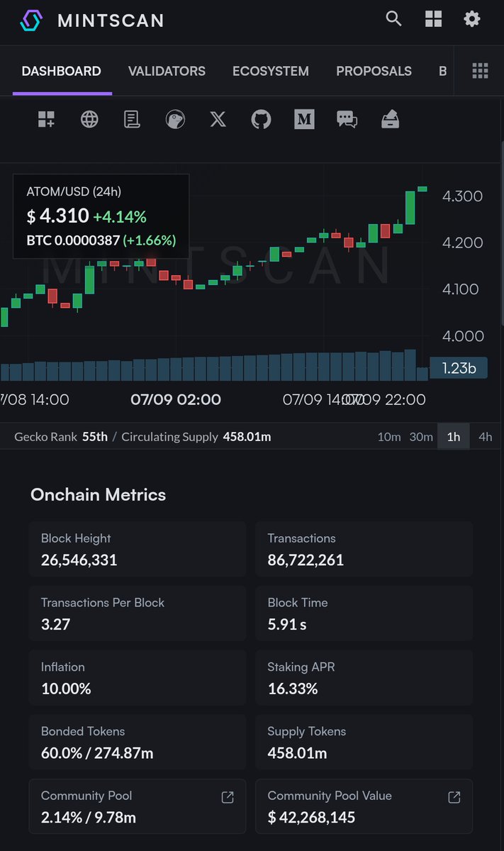Click the Transactions card
The width and height of the screenshot is (504, 851).
click(x=364, y=549)
